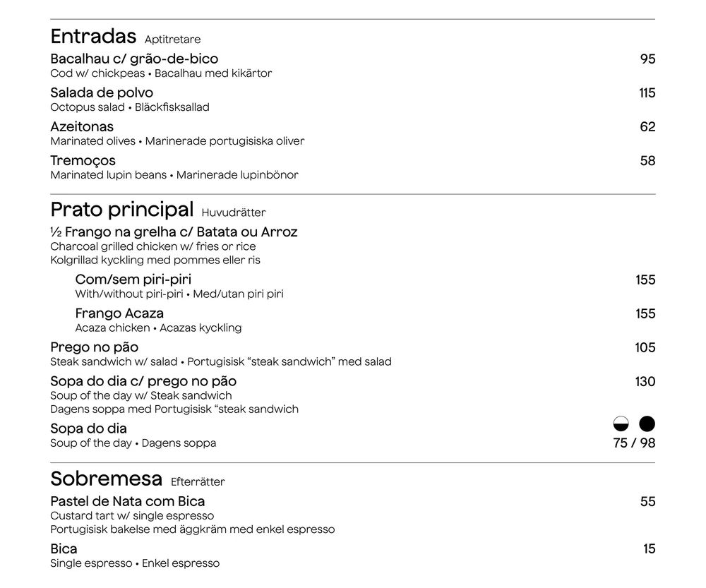
Task: Click the ½ Frango na grelha title
Action: pos(174,232)
